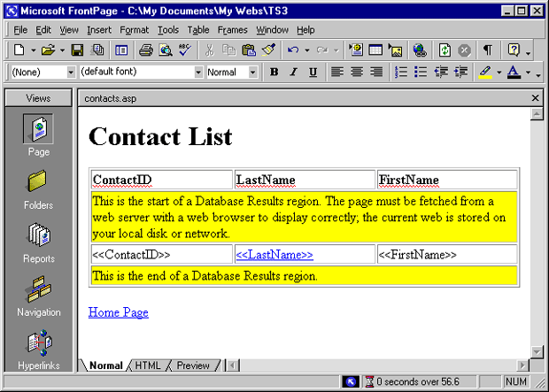Click the Insert Table icon
This screenshot has width=549, height=392.
pos(375,50)
